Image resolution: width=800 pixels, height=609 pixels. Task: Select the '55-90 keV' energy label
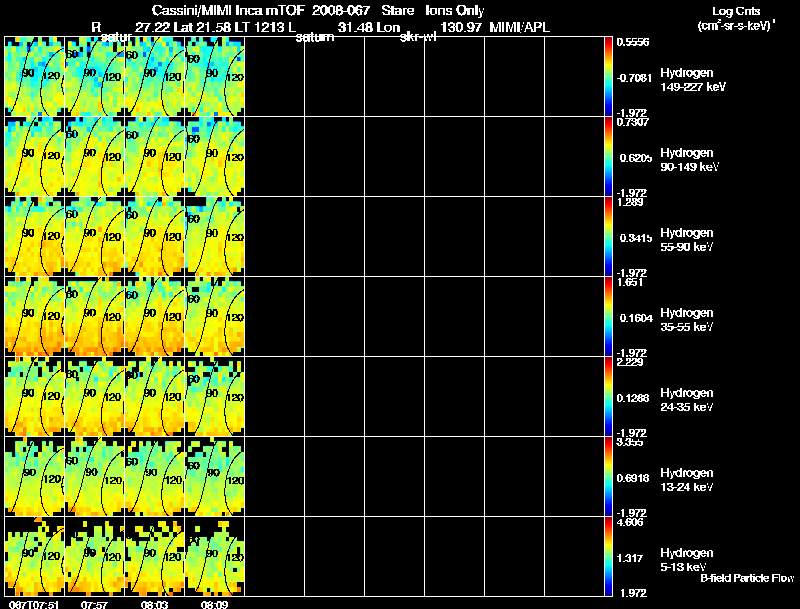tap(687, 247)
